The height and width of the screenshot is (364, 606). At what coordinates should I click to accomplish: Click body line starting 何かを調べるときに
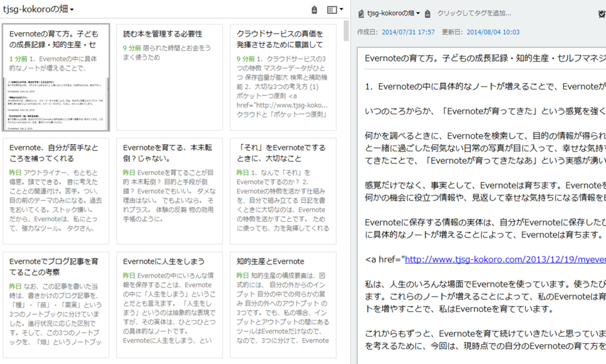pyautogui.click(x=485, y=136)
